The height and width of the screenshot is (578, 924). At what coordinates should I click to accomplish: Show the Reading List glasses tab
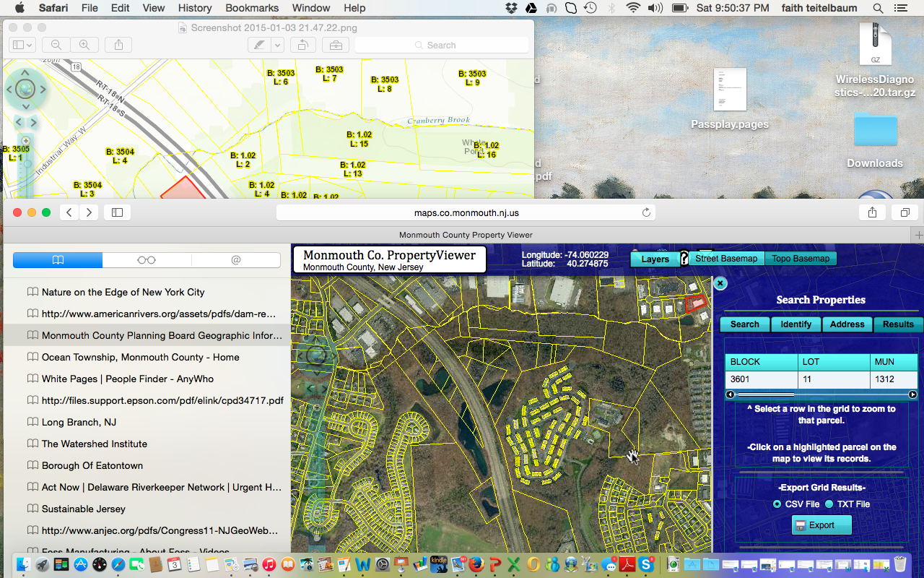(x=147, y=260)
